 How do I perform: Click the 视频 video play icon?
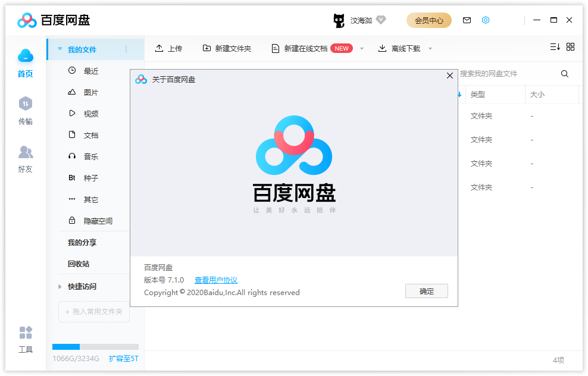click(72, 113)
